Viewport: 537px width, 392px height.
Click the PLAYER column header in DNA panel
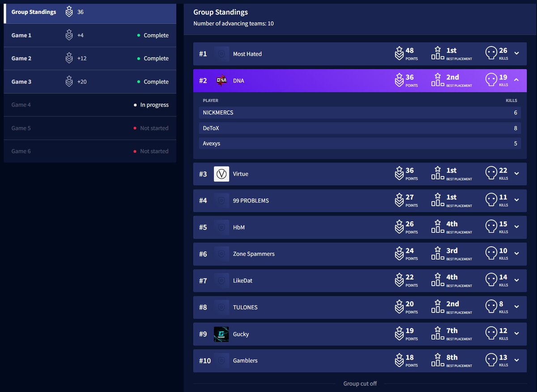(211, 101)
